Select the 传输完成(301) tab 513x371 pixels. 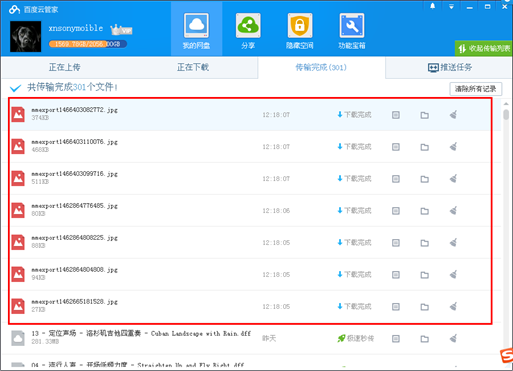pos(321,68)
